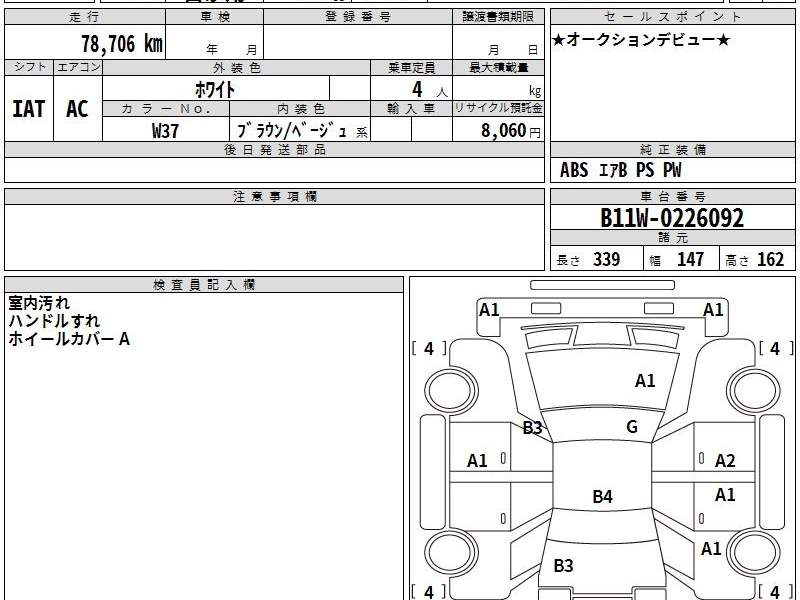Viewport: 800px width, 600px height.
Task: Click the inspector note 室内汚れ
Action: 39,303
